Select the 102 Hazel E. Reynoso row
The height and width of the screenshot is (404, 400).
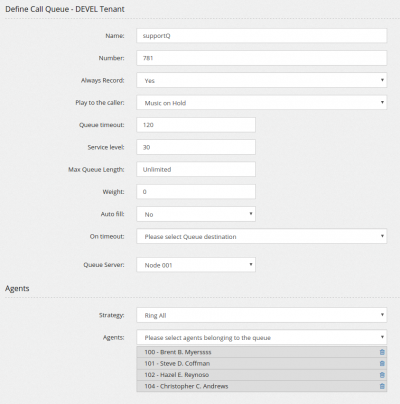pyautogui.click(x=262, y=375)
